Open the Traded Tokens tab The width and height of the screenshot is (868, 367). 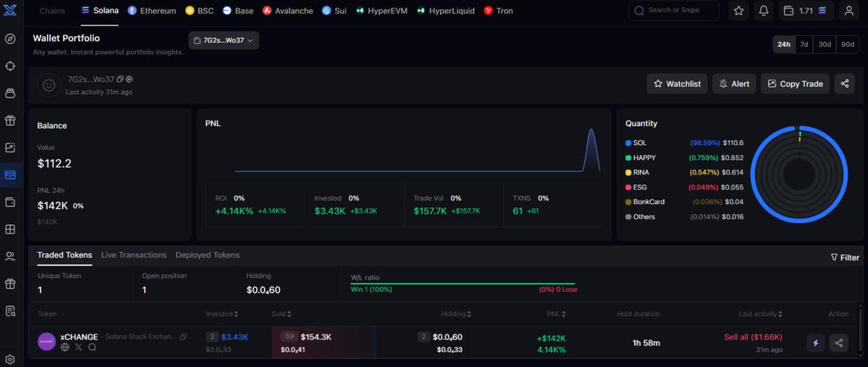coord(65,255)
